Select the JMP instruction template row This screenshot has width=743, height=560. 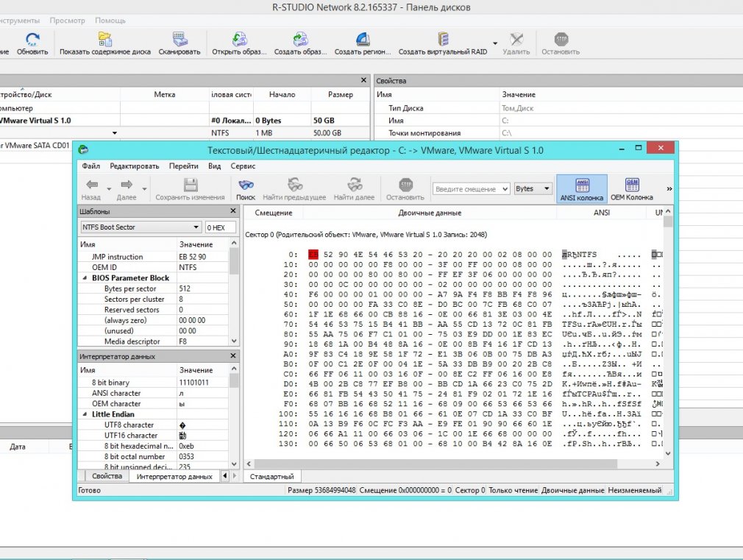click(154, 257)
